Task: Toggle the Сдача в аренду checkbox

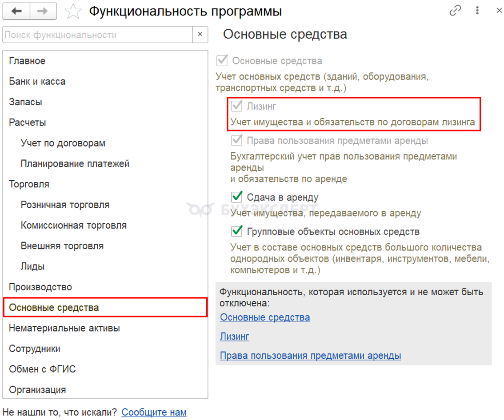Action: click(237, 197)
